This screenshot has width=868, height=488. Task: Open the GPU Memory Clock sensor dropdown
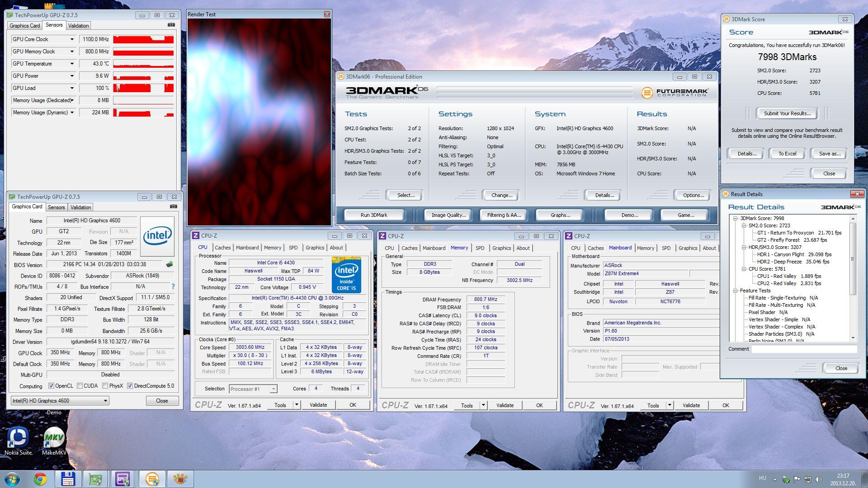pos(71,52)
